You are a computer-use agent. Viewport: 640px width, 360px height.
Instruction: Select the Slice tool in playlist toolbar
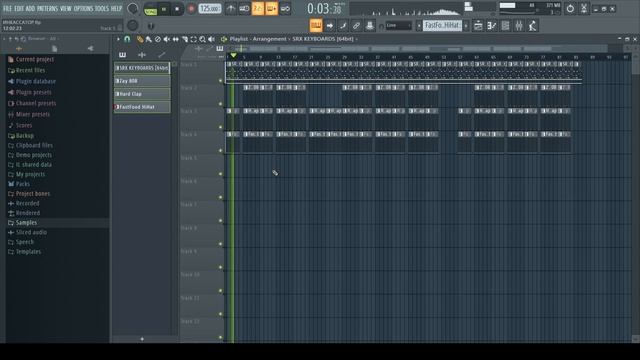(x=185, y=39)
